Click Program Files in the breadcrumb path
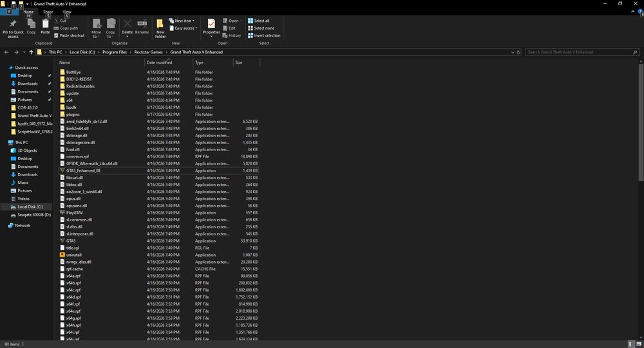644x348 pixels. click(115, 52)
